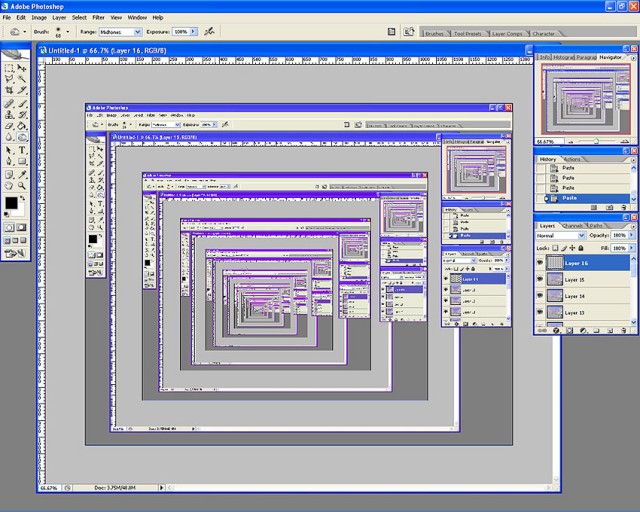Select the Magic Wand tool

click(x=22, y=79)
